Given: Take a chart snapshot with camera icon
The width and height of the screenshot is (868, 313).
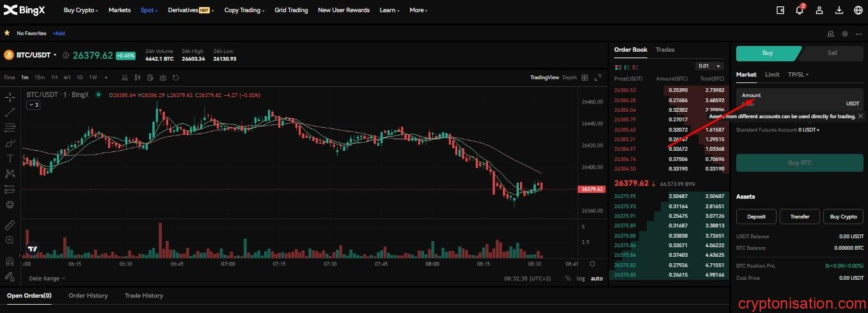Looking at the screenshot, I should pyautogui.click(x=163, y=78).
